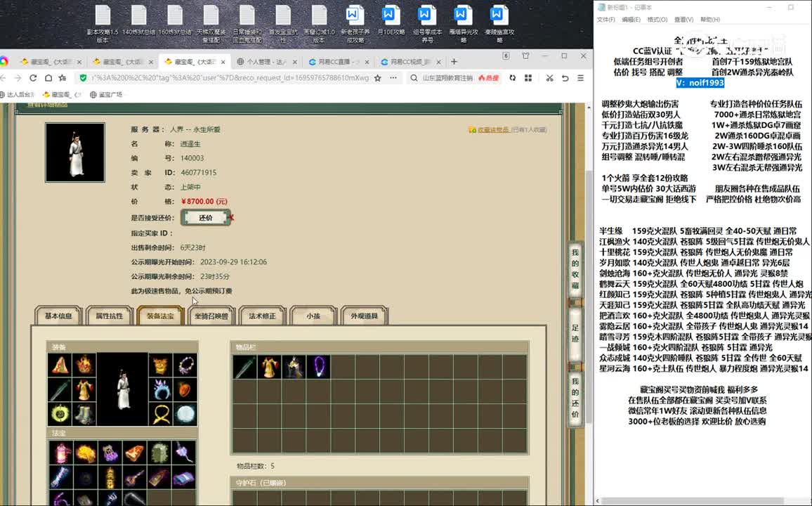Open bookmark 达人后台
This screenshot has height=506, width=812.
pos(18,94)
